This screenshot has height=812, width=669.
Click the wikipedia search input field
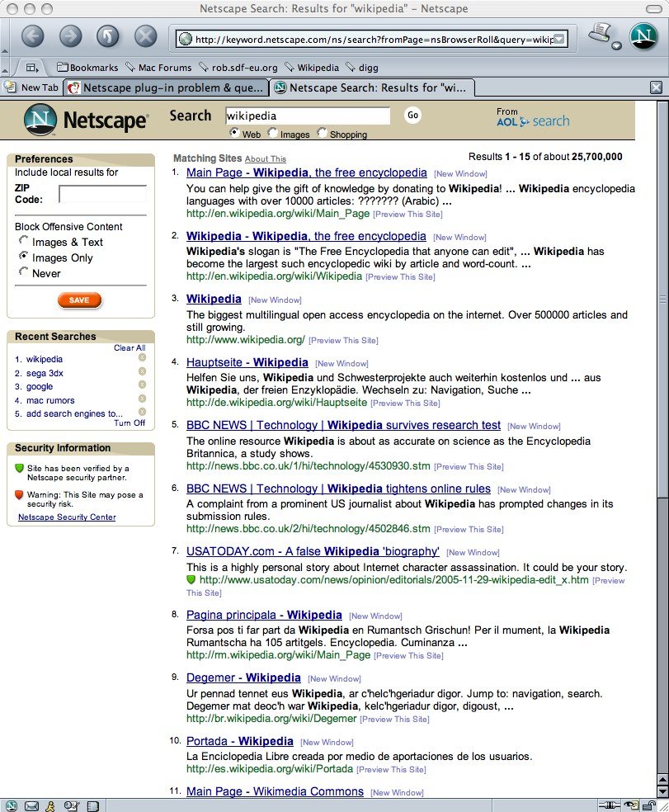[308, 116]
